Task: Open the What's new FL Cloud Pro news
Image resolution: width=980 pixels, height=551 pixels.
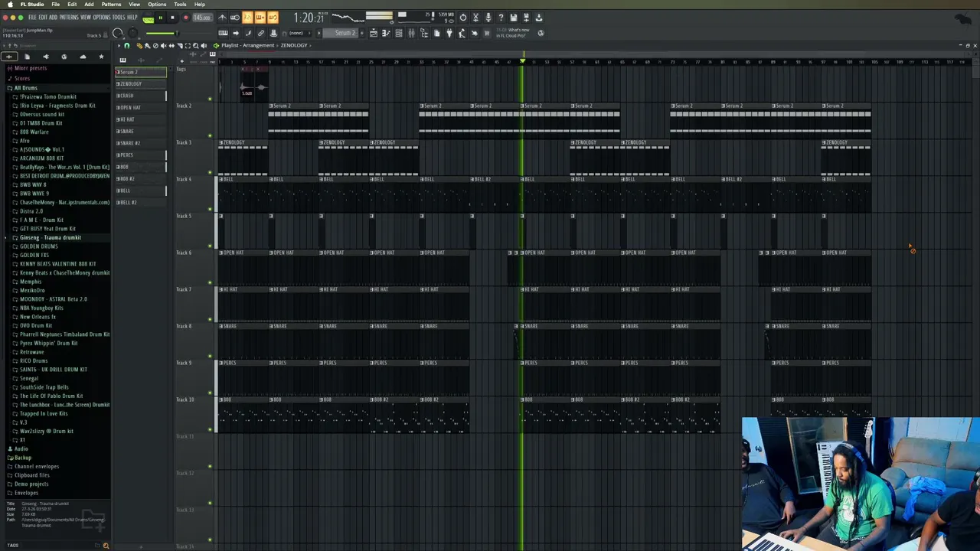Action: [512, 33]
